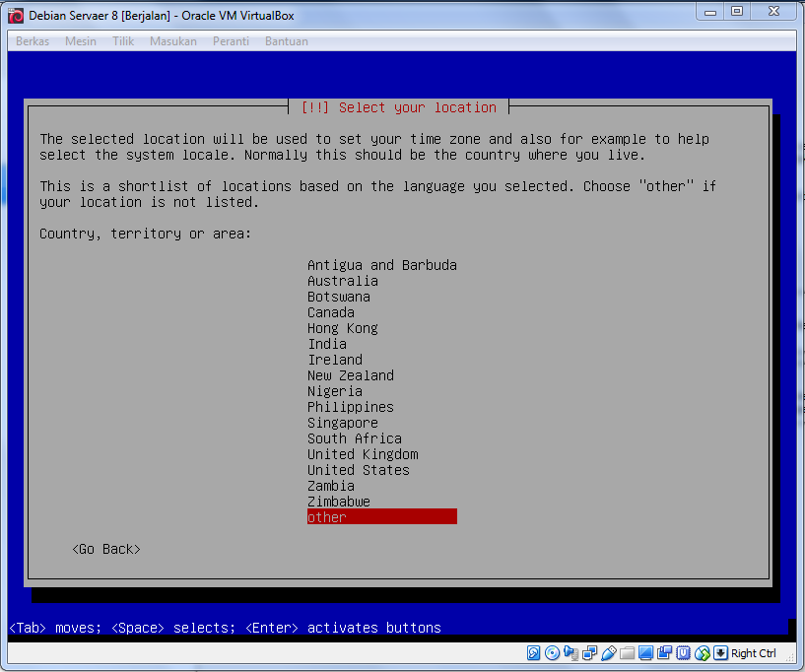This screenshot has width=805, height=672.
Task: Choose Philippines from the list
Action: (382, 407)
